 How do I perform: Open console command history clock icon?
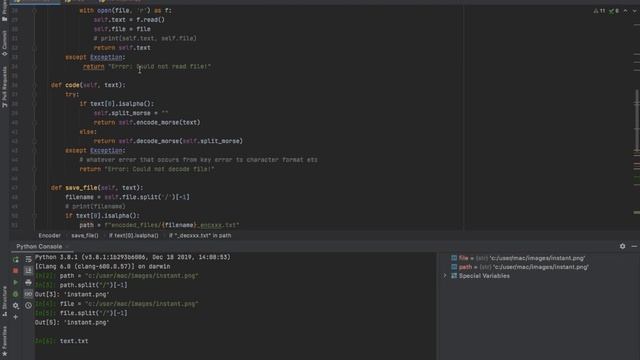pyautogui.click(x=28, y=305)
